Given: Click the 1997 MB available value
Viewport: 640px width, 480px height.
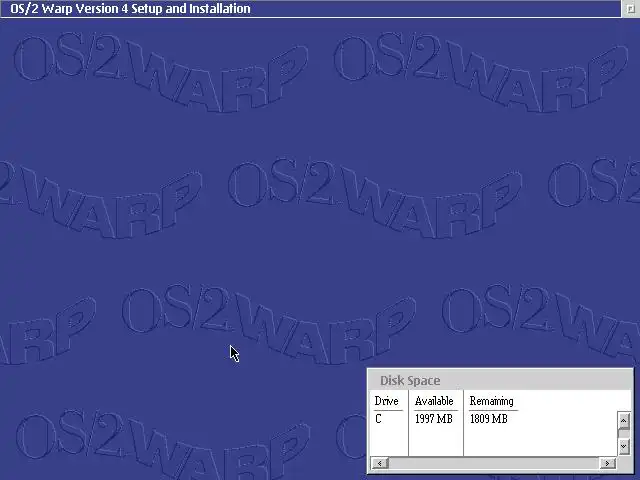Looking at the screenshot, I should tap(434, 419).
